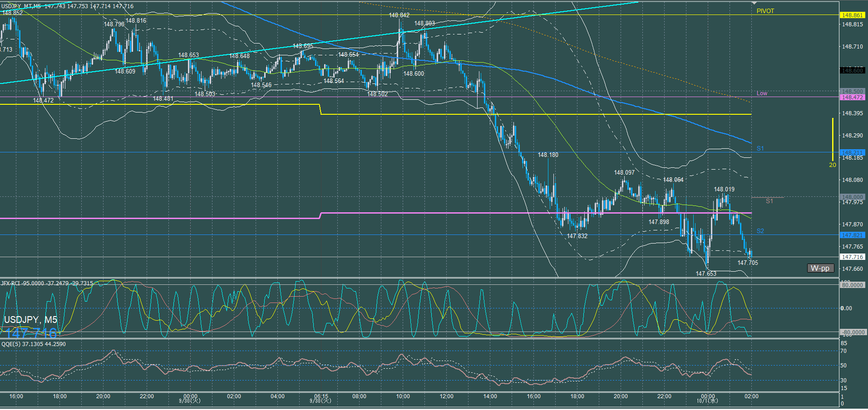Click the blue S1 support label
Viewport: 868px width, 410px height.
[760, 148]
